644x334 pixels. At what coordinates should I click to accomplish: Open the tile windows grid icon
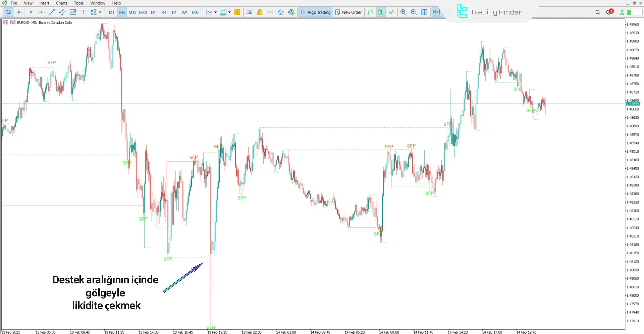click(x=424, y=12)
